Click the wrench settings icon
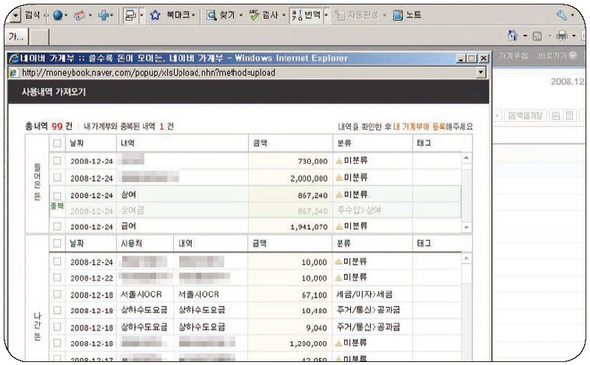This screenshot has width=590, height=365. click(x=561, y=15)
